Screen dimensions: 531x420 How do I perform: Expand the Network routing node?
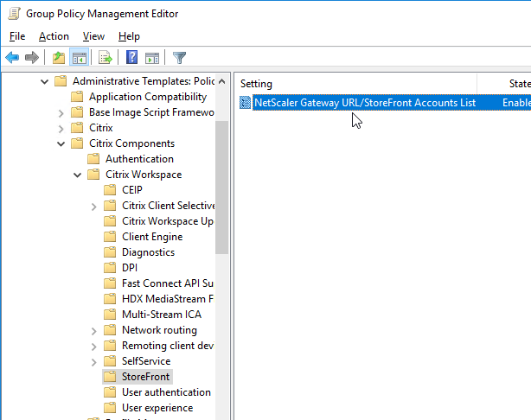(93, 331)
